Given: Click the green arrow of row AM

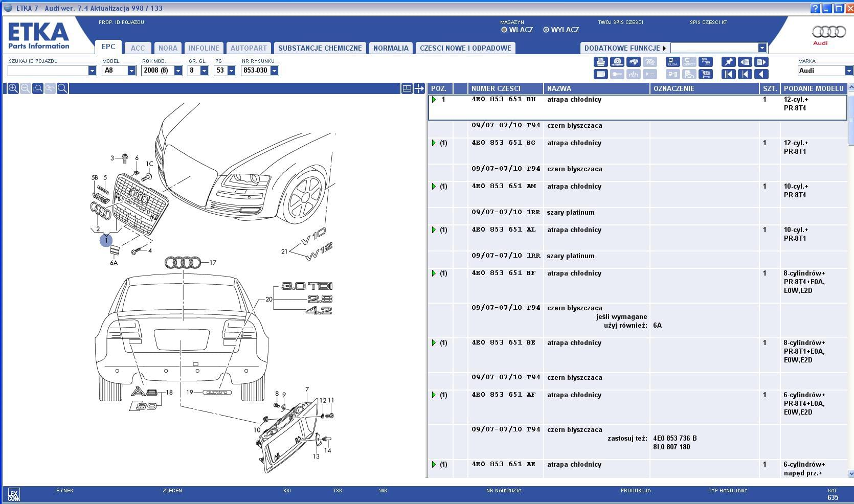Looking at the screenshot, I should (434, 187).
